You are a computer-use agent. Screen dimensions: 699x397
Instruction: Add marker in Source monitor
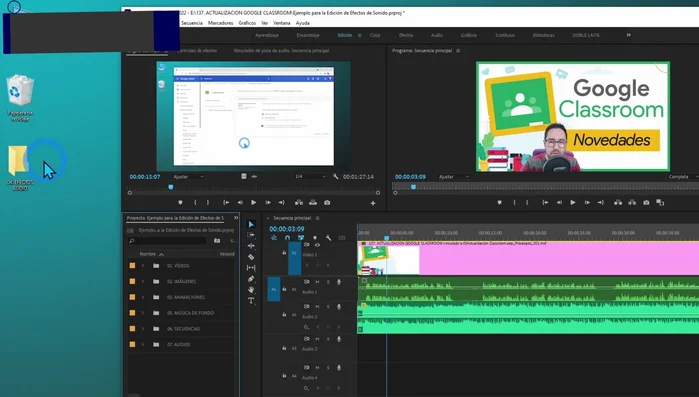180,202
